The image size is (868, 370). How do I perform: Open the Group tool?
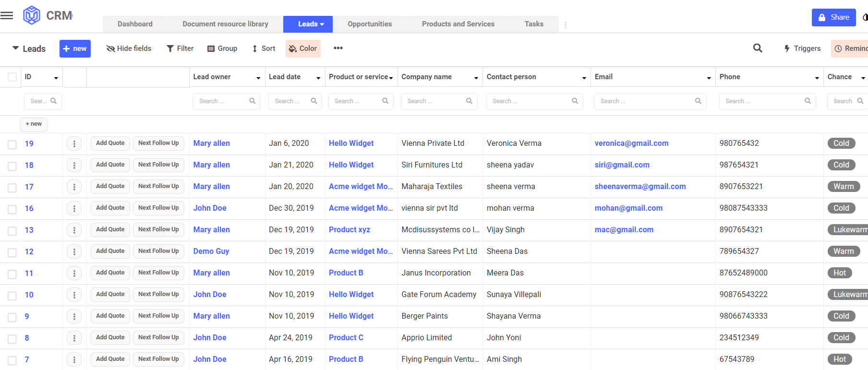pyautogui.click(x=222, y=48)
